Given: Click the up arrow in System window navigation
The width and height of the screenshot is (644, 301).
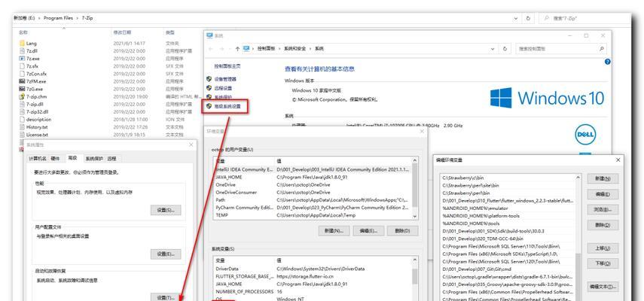Looking at the screenshot, I should click(x=237, y=48).
